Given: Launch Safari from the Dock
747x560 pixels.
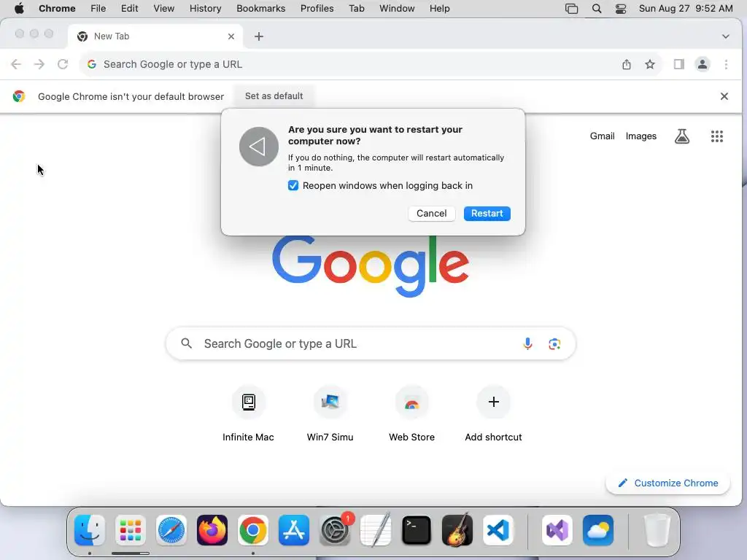Looking at the screenshot, I should (171, 530).
